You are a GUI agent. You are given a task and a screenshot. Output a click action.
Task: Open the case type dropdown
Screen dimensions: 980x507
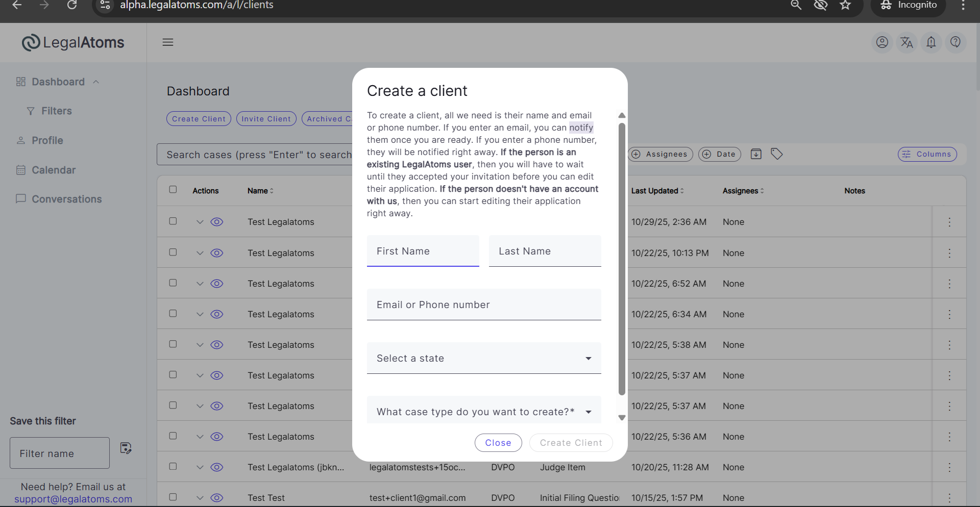(x=483, y=412)
